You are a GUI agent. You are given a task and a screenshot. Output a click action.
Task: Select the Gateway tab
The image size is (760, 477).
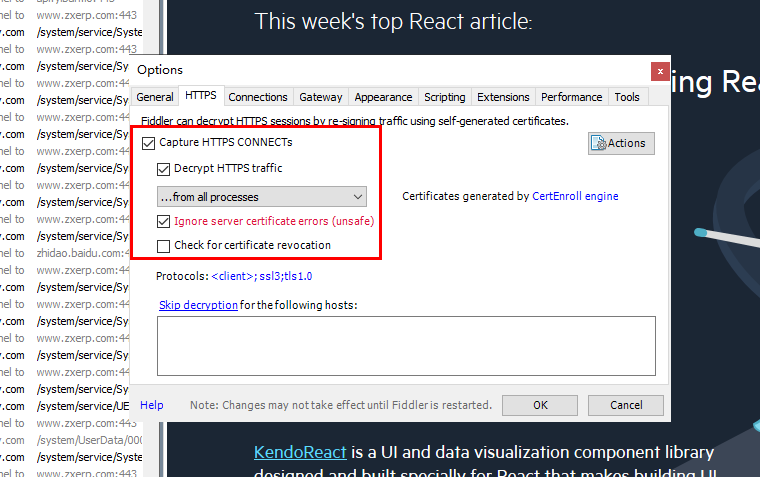pos(320,97)
